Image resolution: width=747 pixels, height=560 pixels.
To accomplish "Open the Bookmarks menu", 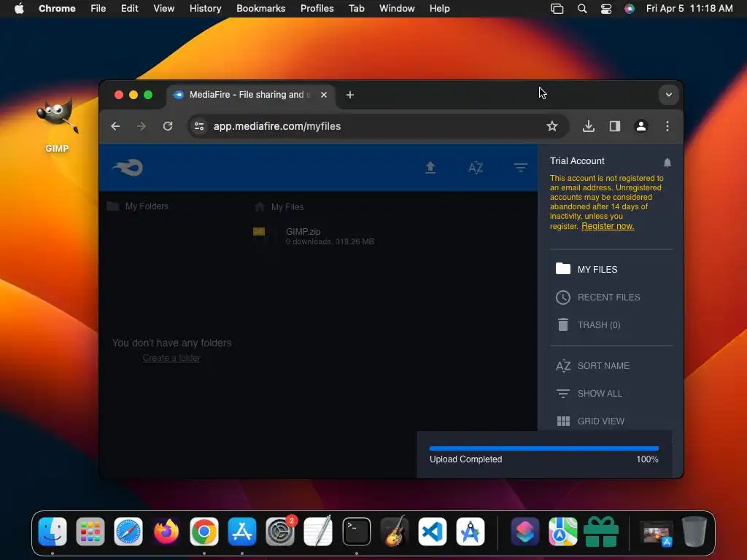I will (x=260, y=9).
